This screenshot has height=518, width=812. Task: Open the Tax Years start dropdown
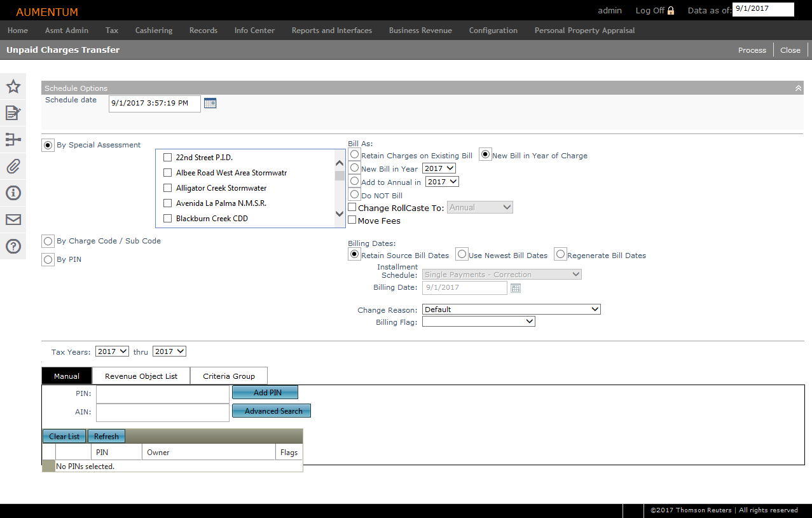tap(113, 351)
